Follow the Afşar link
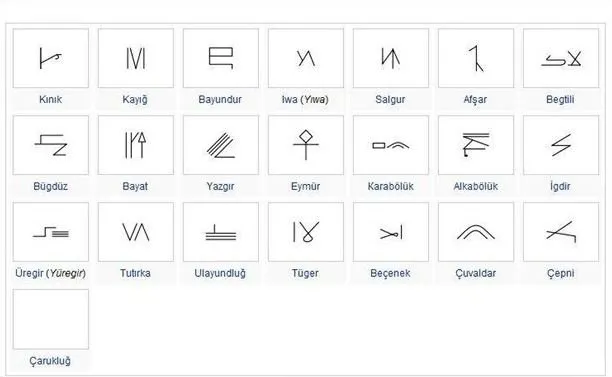This screenshot has width=612, height=377. pyautogui.click(x=475, y=100)
